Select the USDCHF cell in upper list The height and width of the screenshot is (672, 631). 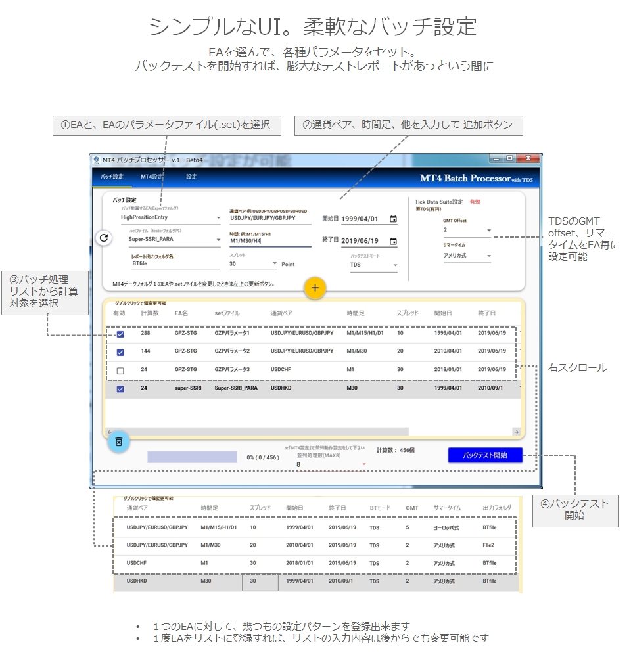point(281,369)
